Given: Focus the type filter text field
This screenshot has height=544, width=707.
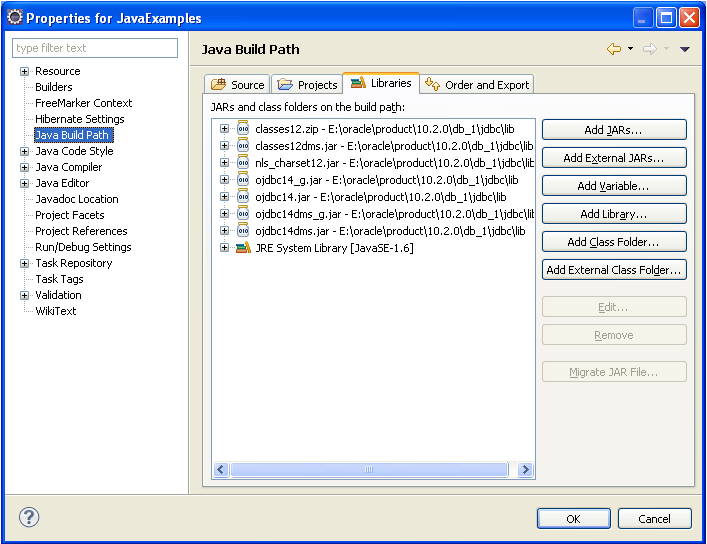Looking at the screenshot, I should coord(95,48).
